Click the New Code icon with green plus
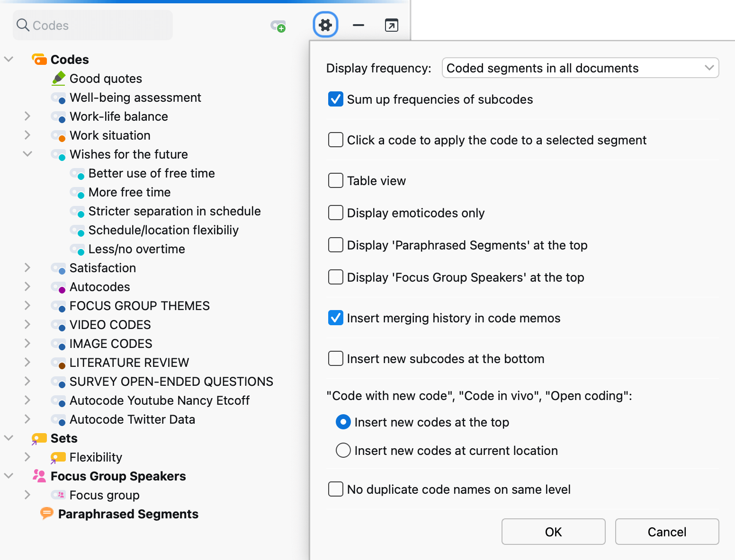The image size is (735, 560). 278,26
